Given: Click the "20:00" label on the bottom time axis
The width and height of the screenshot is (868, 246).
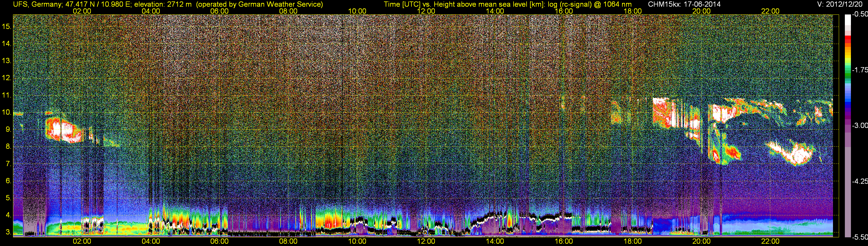Looking at the screenshot, I should click(x=702, y=241).
